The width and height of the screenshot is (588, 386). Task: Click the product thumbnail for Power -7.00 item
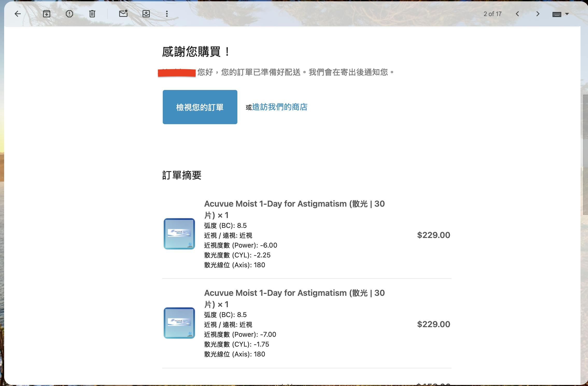(x=179, y=323)
